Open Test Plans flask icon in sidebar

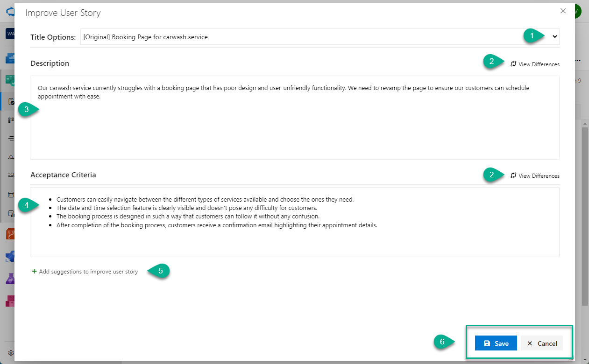(10, 279)
